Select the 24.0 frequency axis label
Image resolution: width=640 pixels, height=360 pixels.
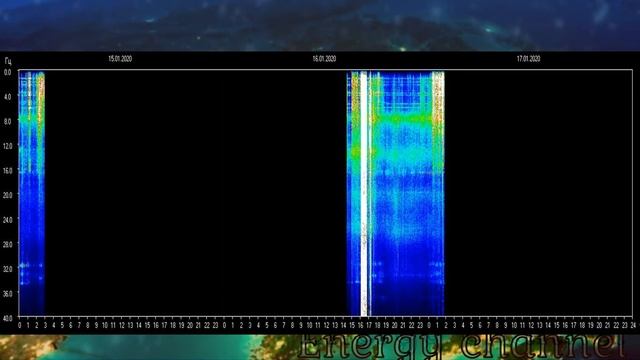point(7,220)
